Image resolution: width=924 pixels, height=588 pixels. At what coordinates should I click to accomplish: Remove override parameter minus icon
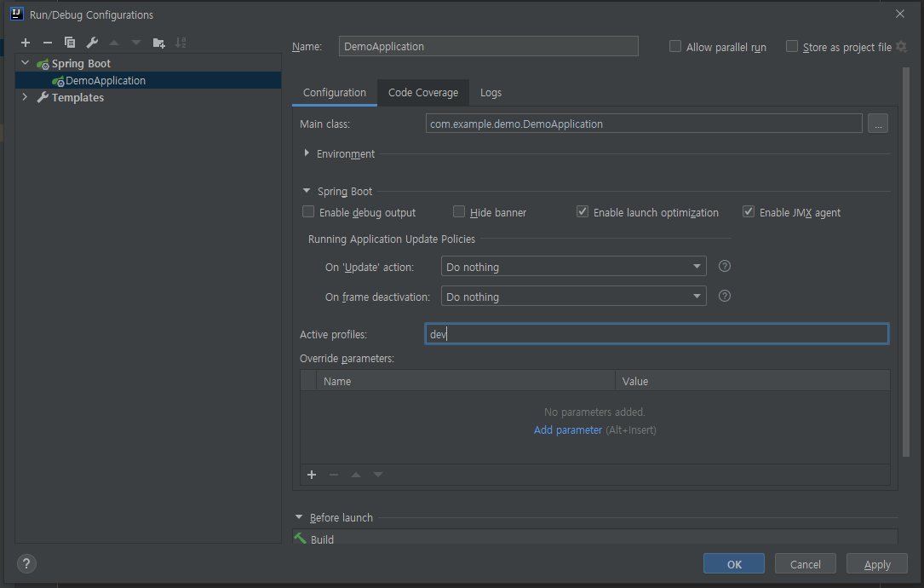click(x=334, y=474)
